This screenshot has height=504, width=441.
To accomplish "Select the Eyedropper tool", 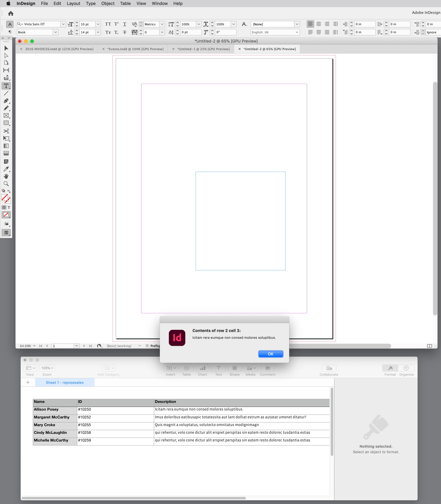I will pos(6,169).
